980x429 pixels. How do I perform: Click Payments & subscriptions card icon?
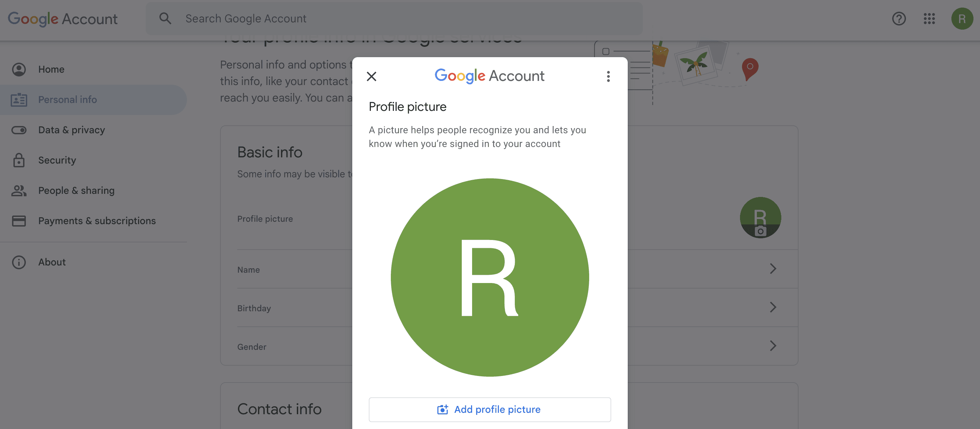coord(19,221)
